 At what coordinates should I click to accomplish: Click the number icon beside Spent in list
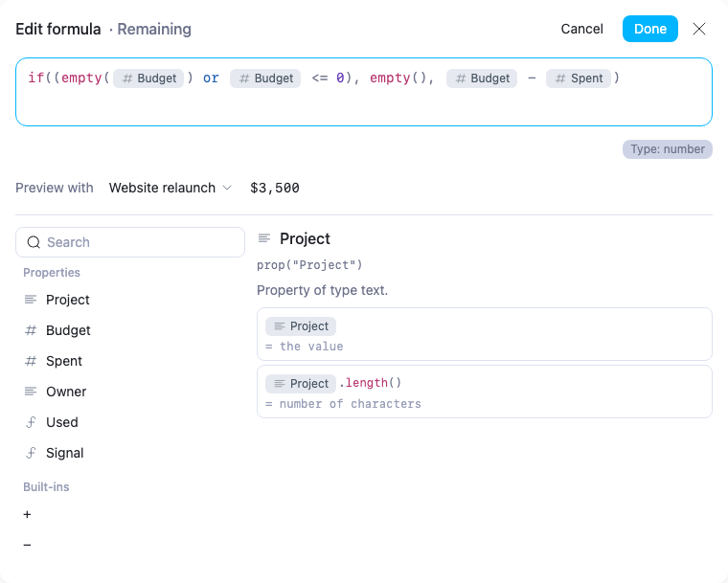tap(31, 361)
